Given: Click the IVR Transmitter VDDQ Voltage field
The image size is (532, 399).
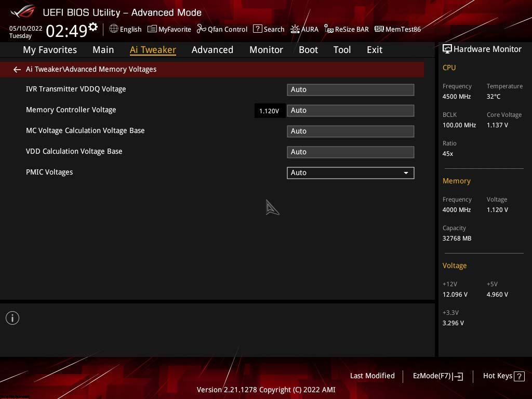Looking at the screenshot, I should 351,89.
